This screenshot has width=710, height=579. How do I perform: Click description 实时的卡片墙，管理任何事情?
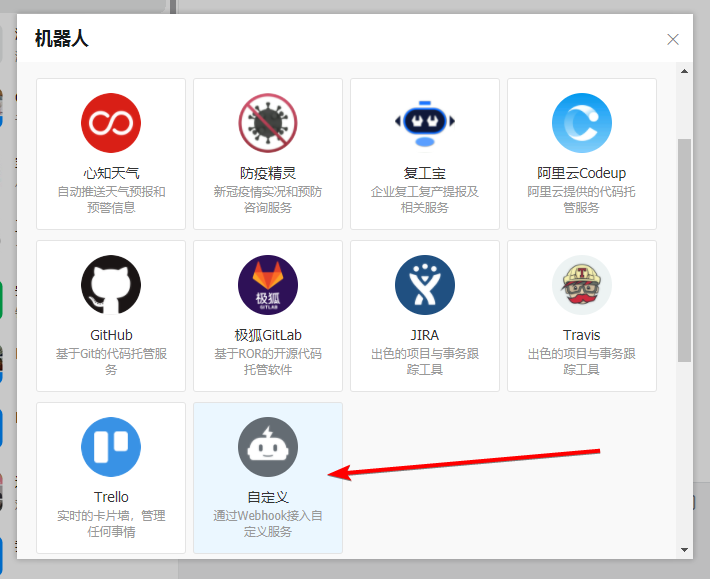(x=111, y=524)
